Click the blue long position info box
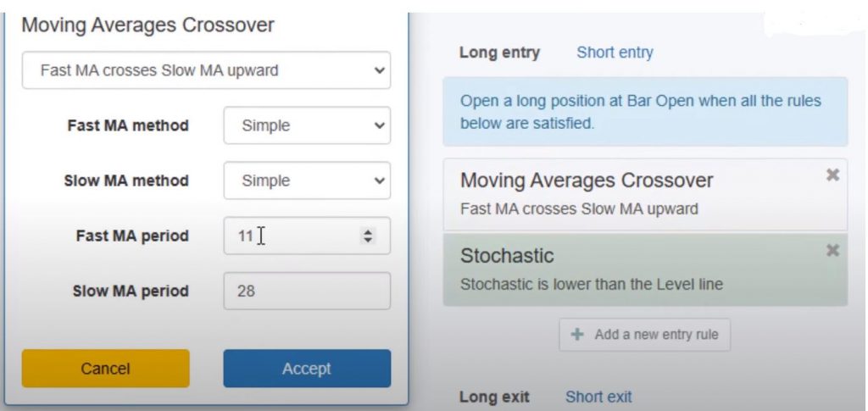This screenshot has width=868, height=411. (x=644, y=113)
